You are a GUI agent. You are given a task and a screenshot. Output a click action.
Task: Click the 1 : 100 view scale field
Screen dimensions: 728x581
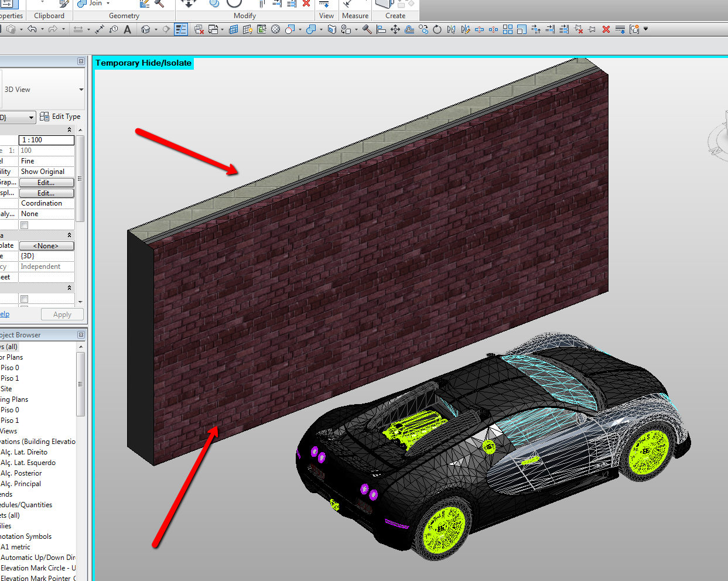tap(46, 140)
